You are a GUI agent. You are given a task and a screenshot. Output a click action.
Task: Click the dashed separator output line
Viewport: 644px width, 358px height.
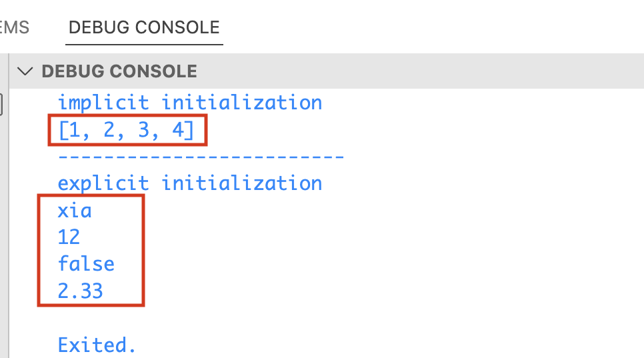(x=200, y=157)
